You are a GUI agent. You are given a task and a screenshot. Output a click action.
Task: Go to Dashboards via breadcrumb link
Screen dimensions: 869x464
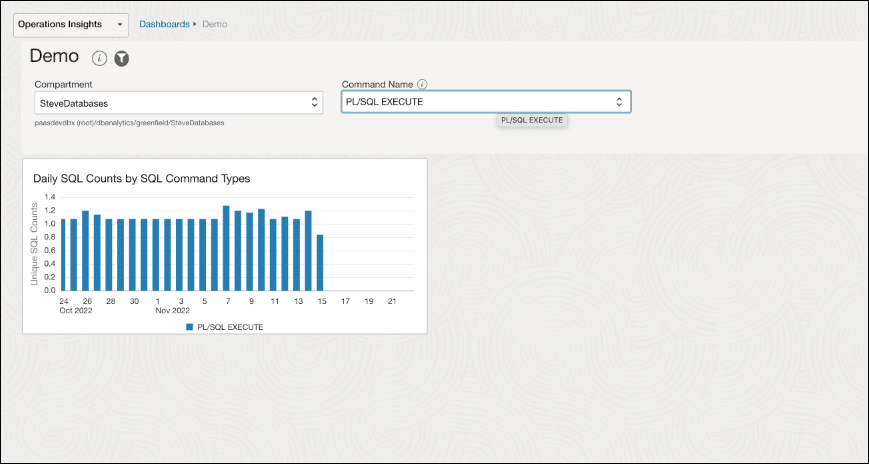[164, 24]
